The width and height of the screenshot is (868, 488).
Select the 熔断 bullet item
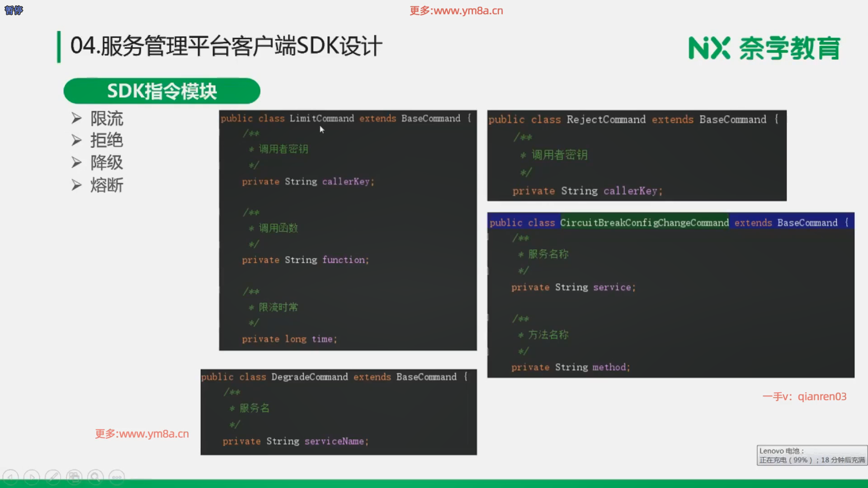[x=107, y=185]
